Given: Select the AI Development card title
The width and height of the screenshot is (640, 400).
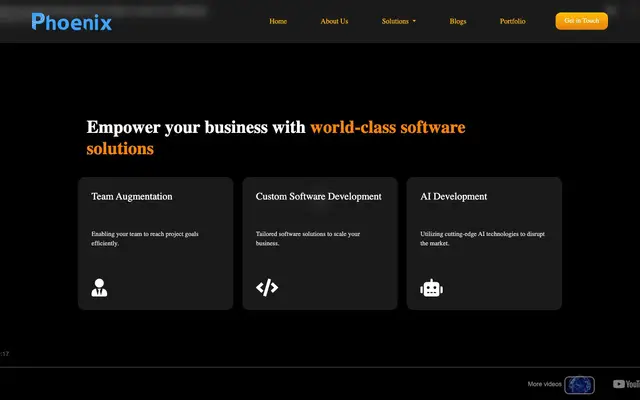Looking at the screenshot, I should tap(453, 196).
